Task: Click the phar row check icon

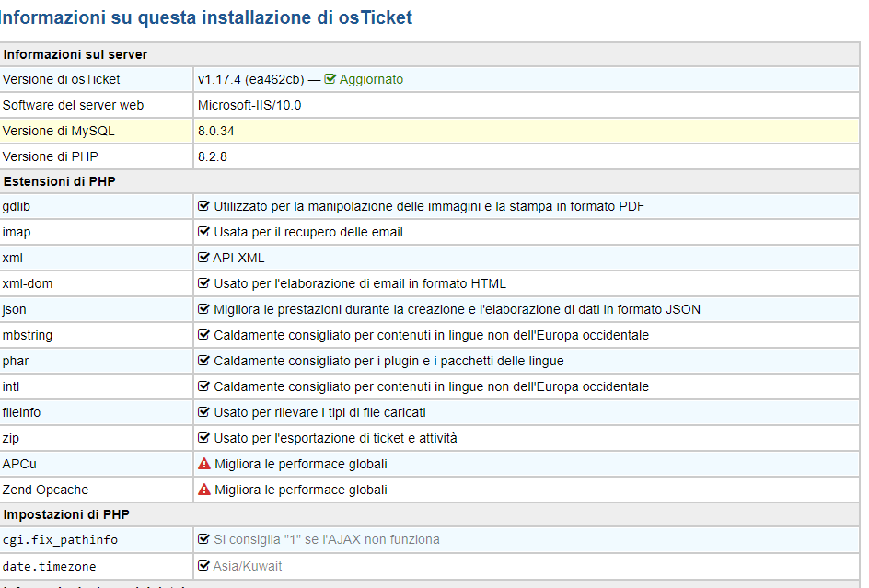Action: coord(204,361)
